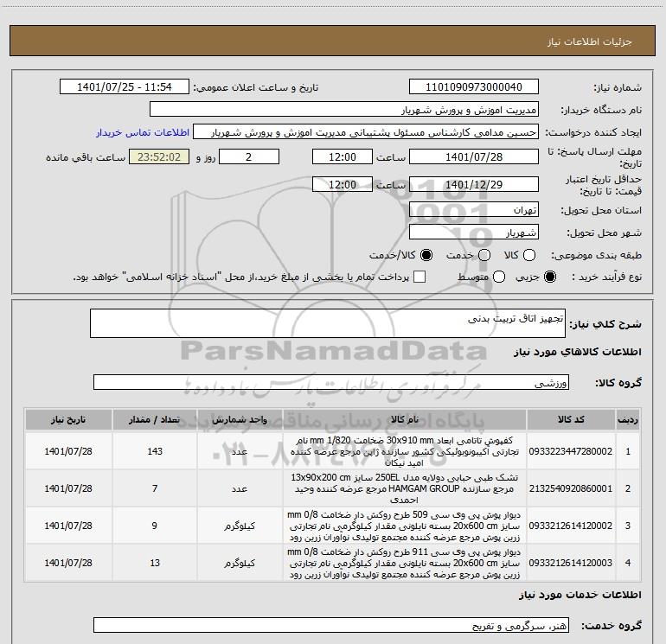
Task: Click the general description box تجهیز اتاق تربیت بدنی
Action: (x=328, y=323)
